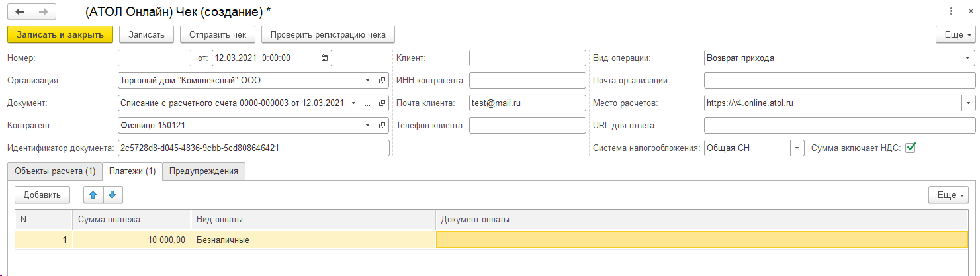
Task: Open the Еще menu above payments table
Action: (x=950, y=195)
